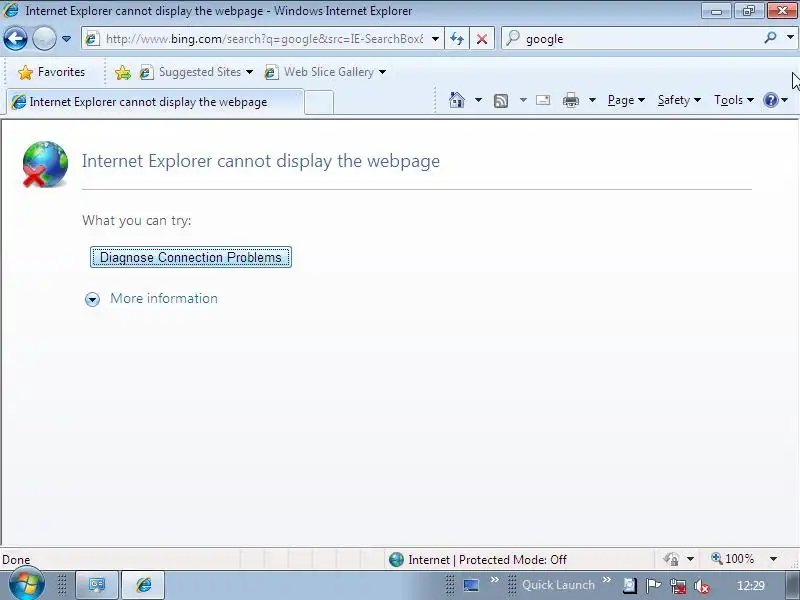Click the blue Search magnifier button
The width and height of the screenshot is (800, 600).
click(x=771, y=38)
